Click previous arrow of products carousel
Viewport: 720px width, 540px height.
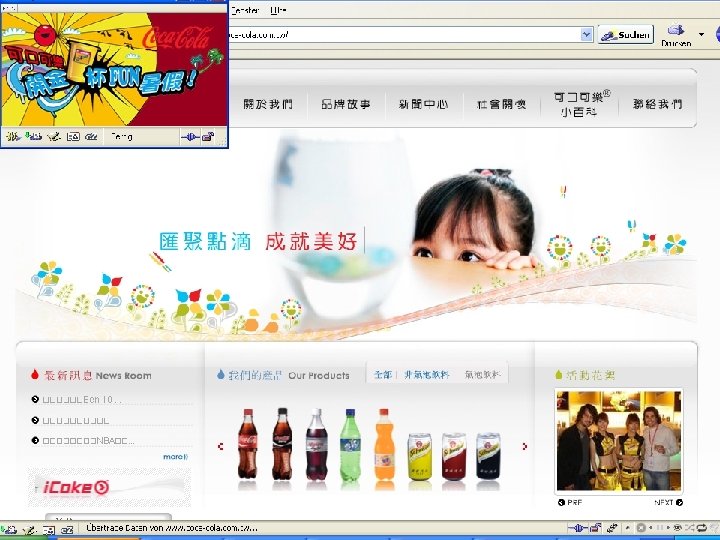point(220,446)
